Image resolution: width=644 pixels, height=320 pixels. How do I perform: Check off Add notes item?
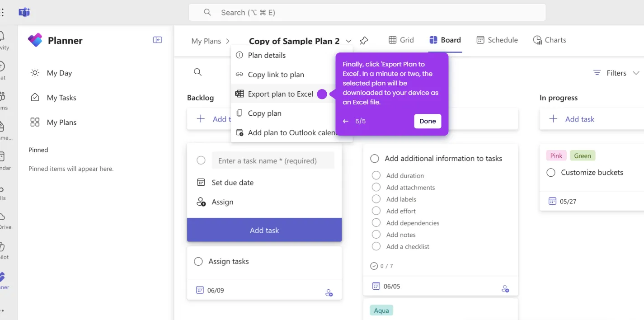tap(376, 234)
